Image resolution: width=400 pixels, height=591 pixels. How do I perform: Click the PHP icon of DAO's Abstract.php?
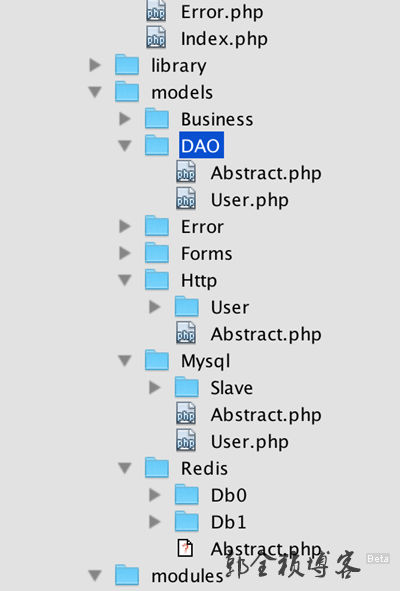[186, 172]
